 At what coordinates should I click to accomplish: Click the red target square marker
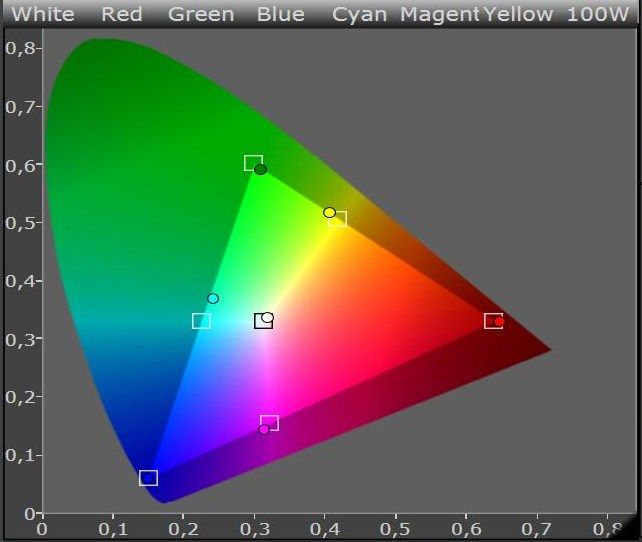click(493, 321)
